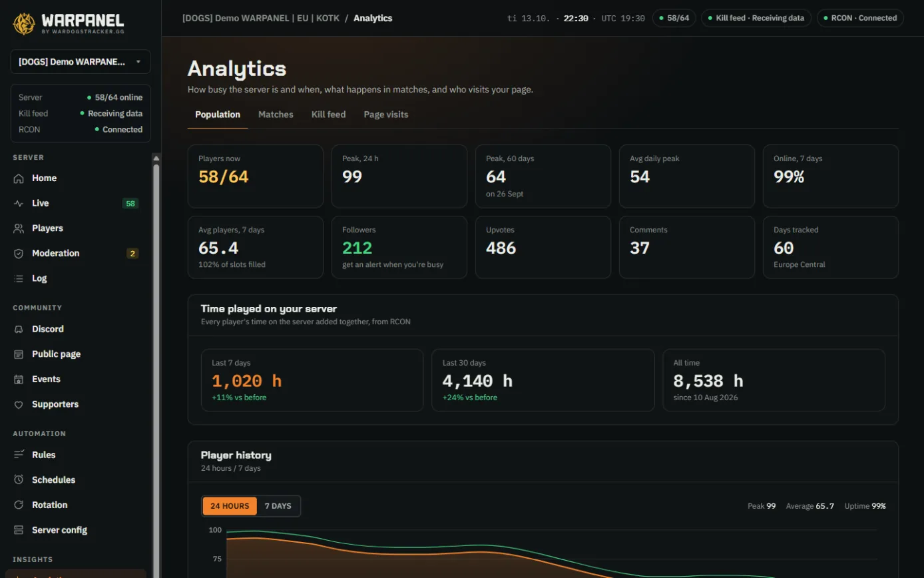Click the Avg daily peak 54 card

pyautogui.click(x=687, y=176)
